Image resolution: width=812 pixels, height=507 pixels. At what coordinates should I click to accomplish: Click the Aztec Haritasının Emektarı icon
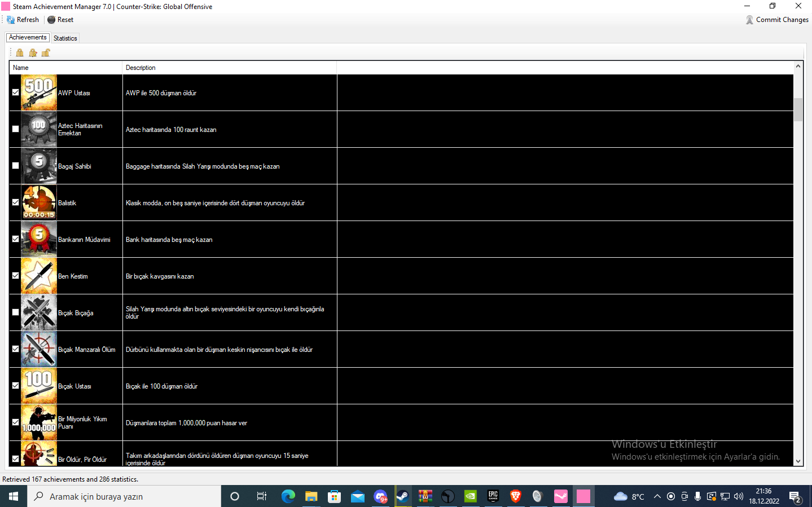[39, 129]
